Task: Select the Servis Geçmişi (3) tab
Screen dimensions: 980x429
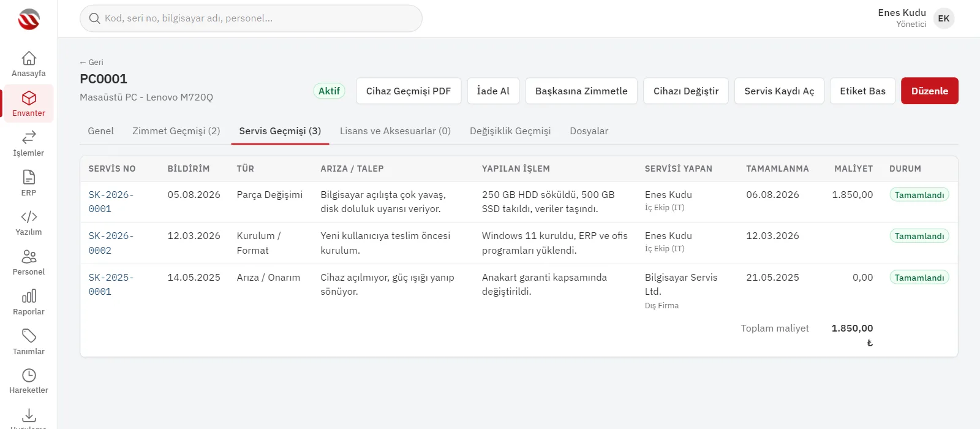Action: (x=280, y=131)
